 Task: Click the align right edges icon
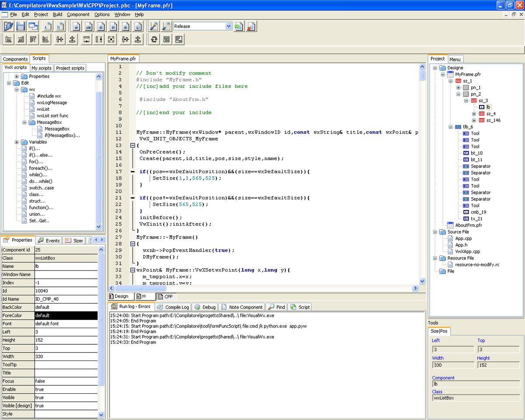click(x=21, y=39)
